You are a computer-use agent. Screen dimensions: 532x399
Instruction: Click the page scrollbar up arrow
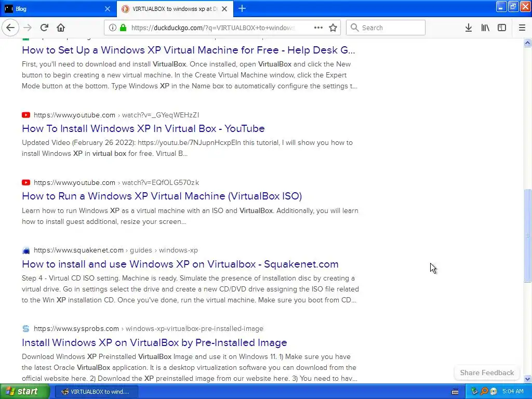point(527,43)
